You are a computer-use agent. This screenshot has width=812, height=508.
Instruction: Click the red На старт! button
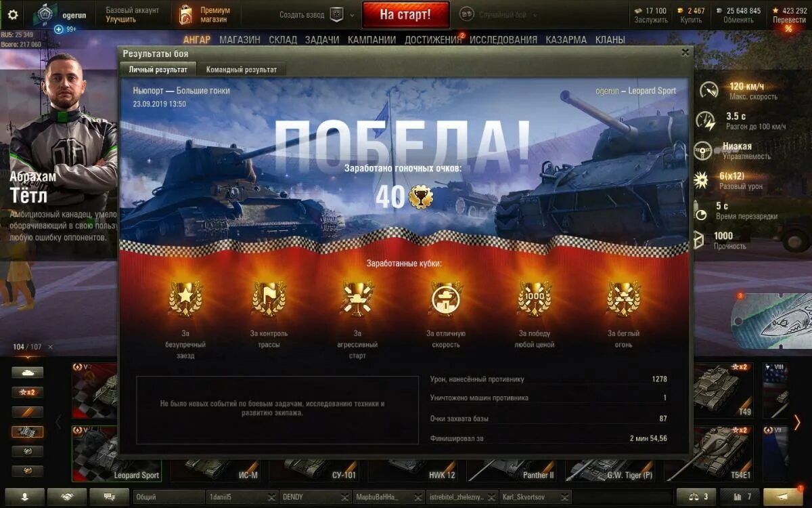405,14
